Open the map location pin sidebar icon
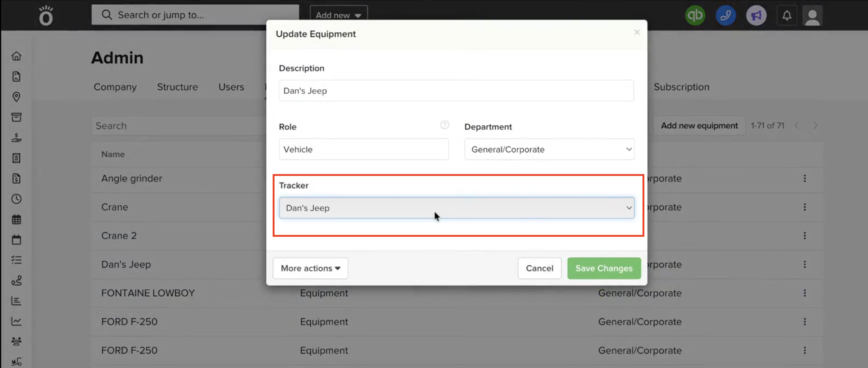Viewport: 868px width, 368px height. tap(16, 97)
